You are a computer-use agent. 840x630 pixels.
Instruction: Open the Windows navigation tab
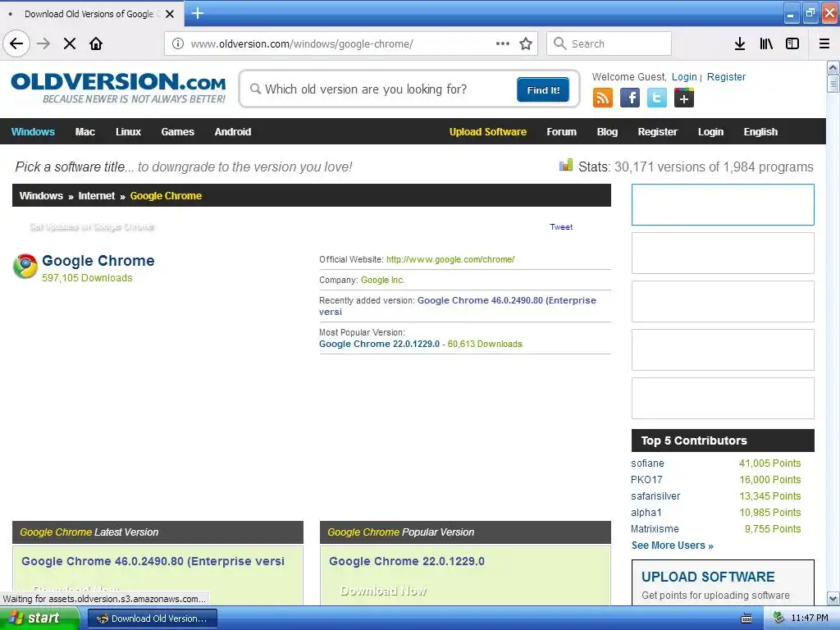[33, 132]
